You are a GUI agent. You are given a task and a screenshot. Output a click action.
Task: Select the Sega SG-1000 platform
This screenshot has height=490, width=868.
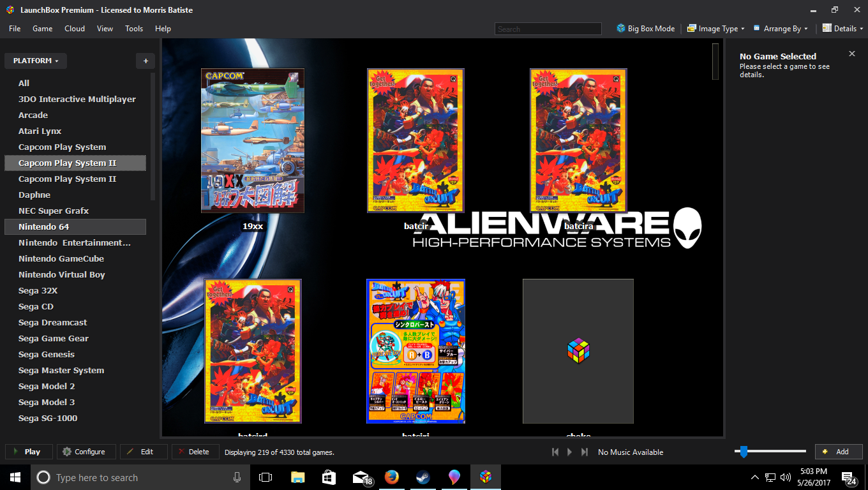[x=75, y=418]
